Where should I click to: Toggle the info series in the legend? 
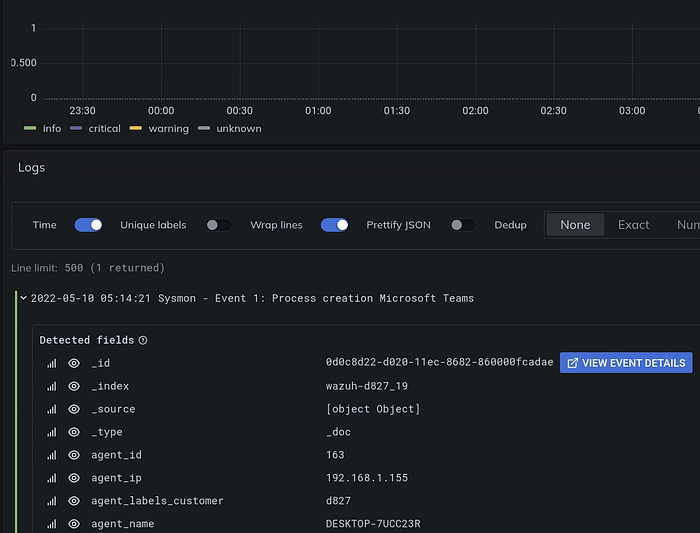pyautogui.click(x=42, y=129)
